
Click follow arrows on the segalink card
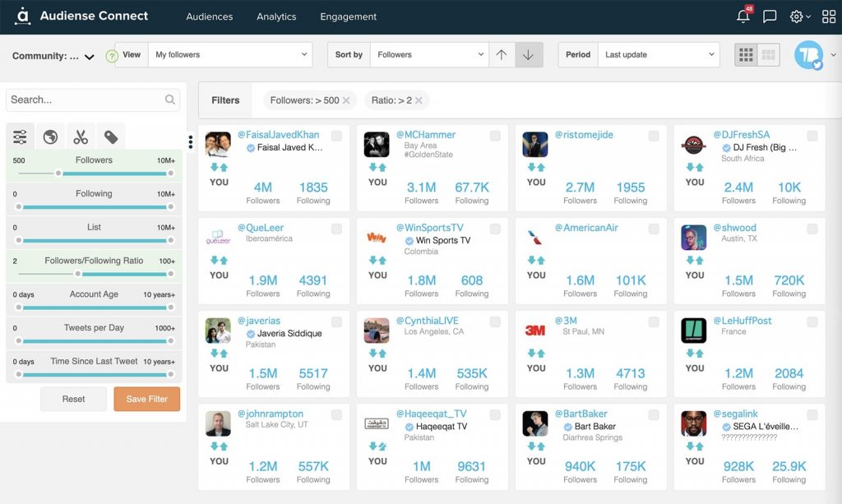(x=695, y=446)
